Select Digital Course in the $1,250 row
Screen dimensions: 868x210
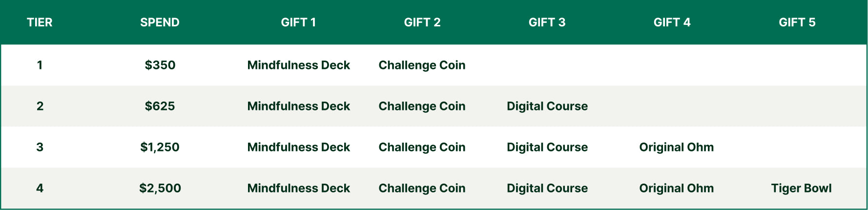[547, 147]
